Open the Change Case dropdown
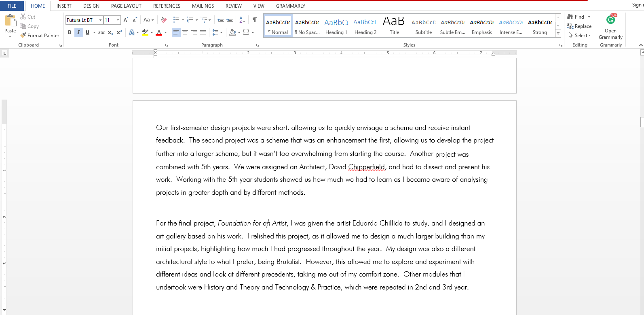 click(x=149, y=20)
